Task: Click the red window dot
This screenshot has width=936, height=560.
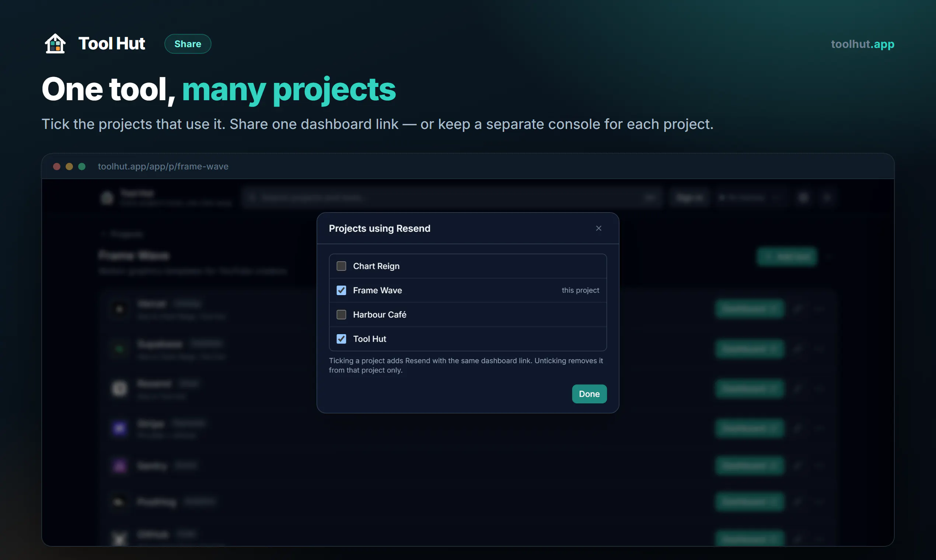Action: click(57, 167)
